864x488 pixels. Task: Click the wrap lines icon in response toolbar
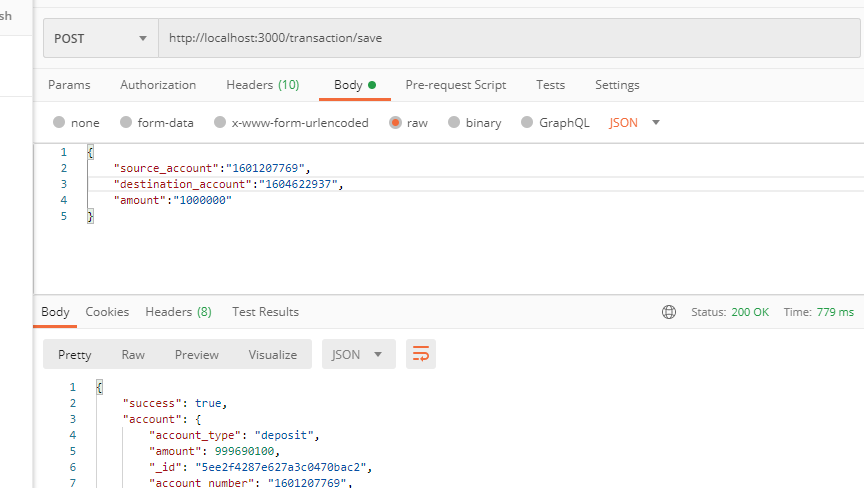421,354
